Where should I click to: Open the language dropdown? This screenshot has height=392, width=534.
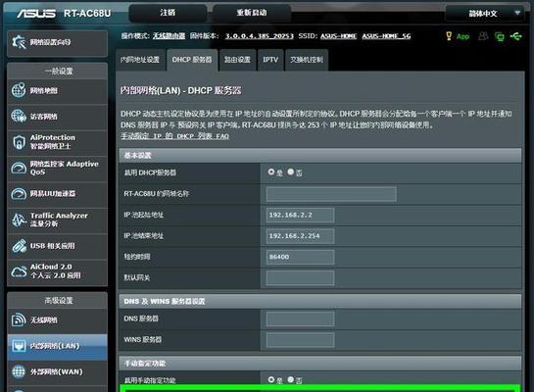(x=485, y=14)
